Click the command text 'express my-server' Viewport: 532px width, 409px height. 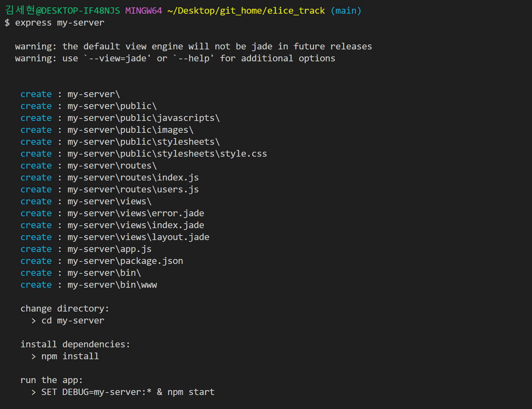[x=60, y=23]
